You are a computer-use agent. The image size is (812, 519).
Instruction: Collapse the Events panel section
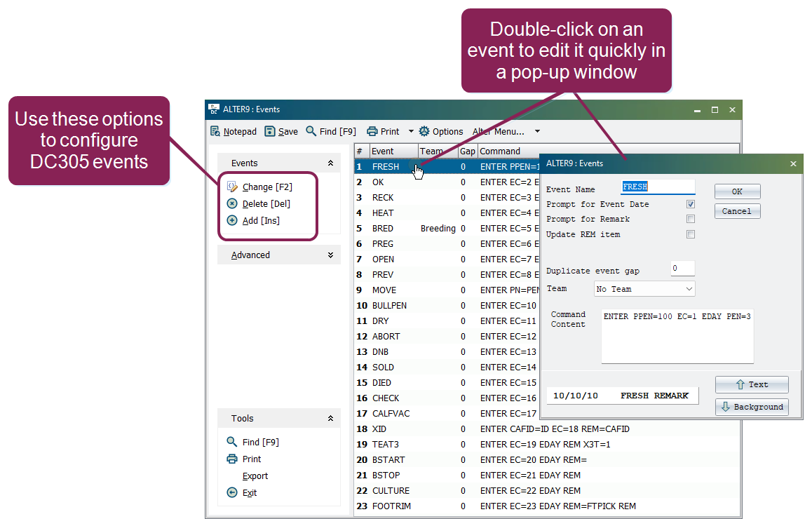pos(330,163)
